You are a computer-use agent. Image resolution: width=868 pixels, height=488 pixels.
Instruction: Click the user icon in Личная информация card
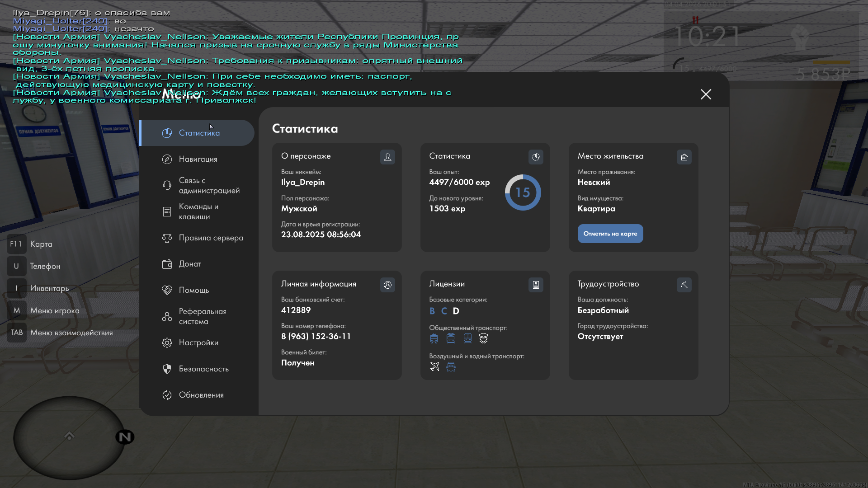pos(387,285)
